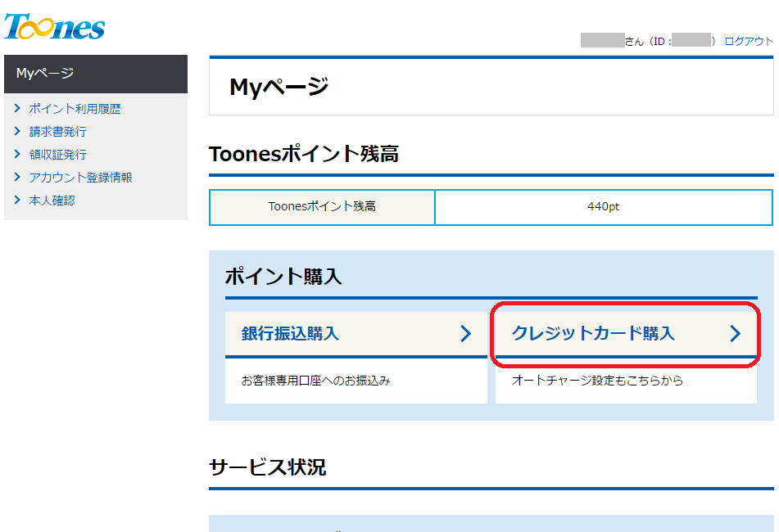Click the Toones logo
Image resolution: width=779 pixels, height=532 pixels.
point(55,26)
